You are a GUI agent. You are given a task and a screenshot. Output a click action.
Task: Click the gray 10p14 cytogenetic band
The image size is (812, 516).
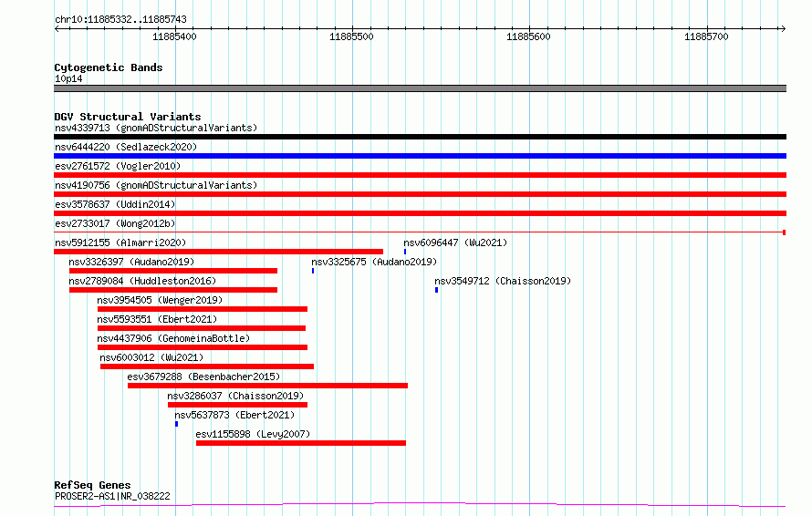point(420,88)
